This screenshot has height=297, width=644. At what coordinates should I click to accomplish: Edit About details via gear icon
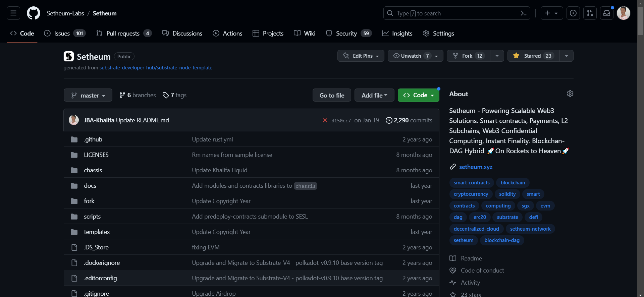click(570, 94)
